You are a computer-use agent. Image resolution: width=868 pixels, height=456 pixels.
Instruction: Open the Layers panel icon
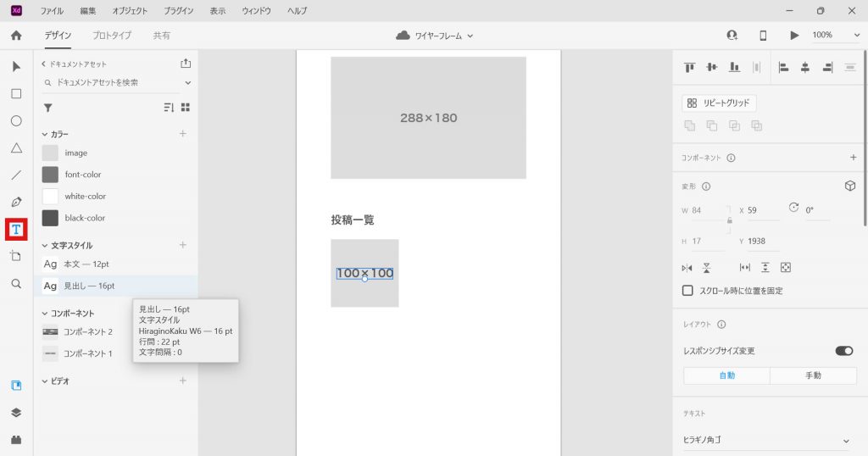pyautogui.click(x=16, y=413)
